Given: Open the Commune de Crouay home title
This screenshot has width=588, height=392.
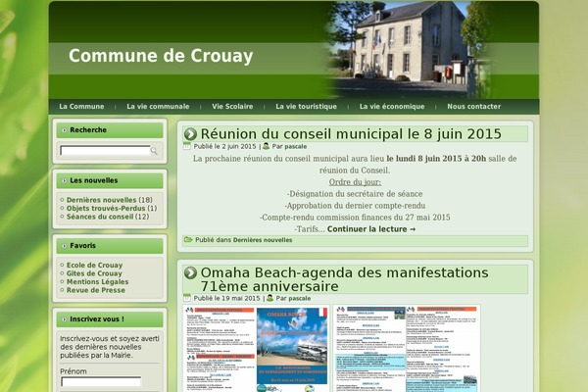Looking at the screenshot, I should click(x=161, y=56).
